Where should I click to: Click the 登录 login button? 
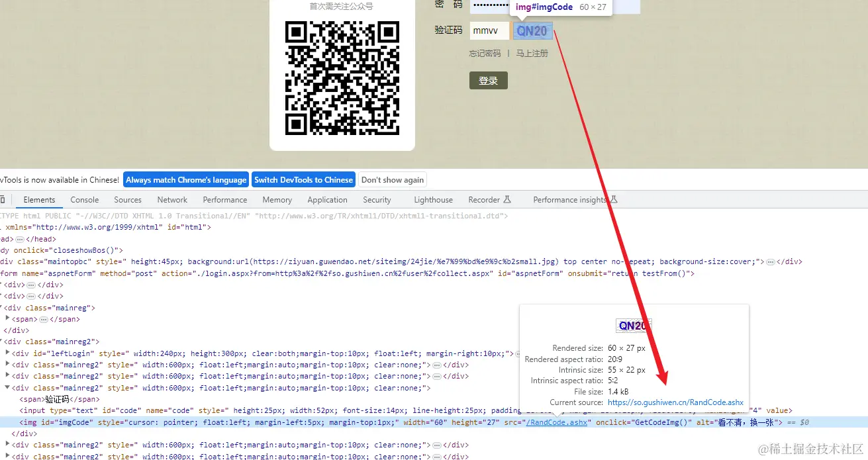(x=488, y=80)
